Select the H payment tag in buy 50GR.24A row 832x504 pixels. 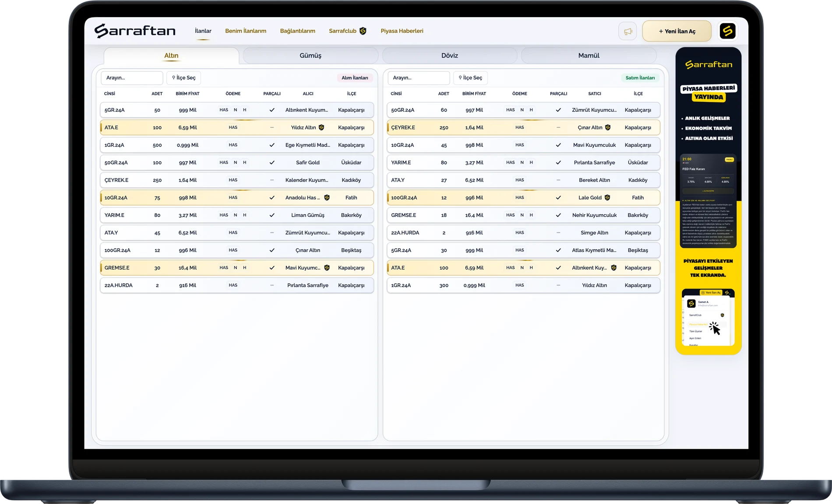pyautogui.click(x=245, y=162)
